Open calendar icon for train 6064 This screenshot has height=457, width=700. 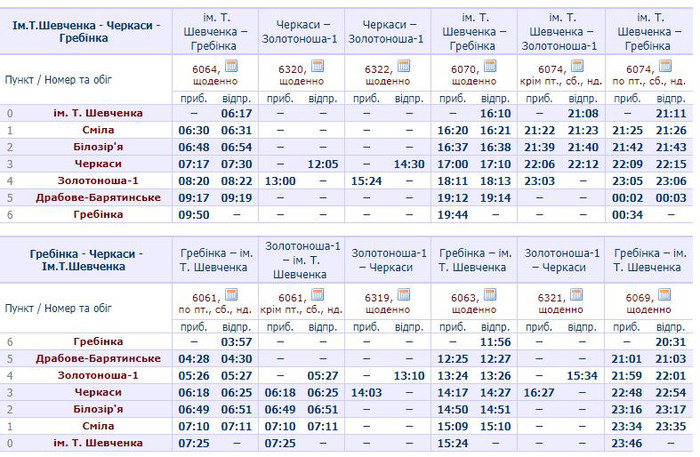click(x=232, y=66)
